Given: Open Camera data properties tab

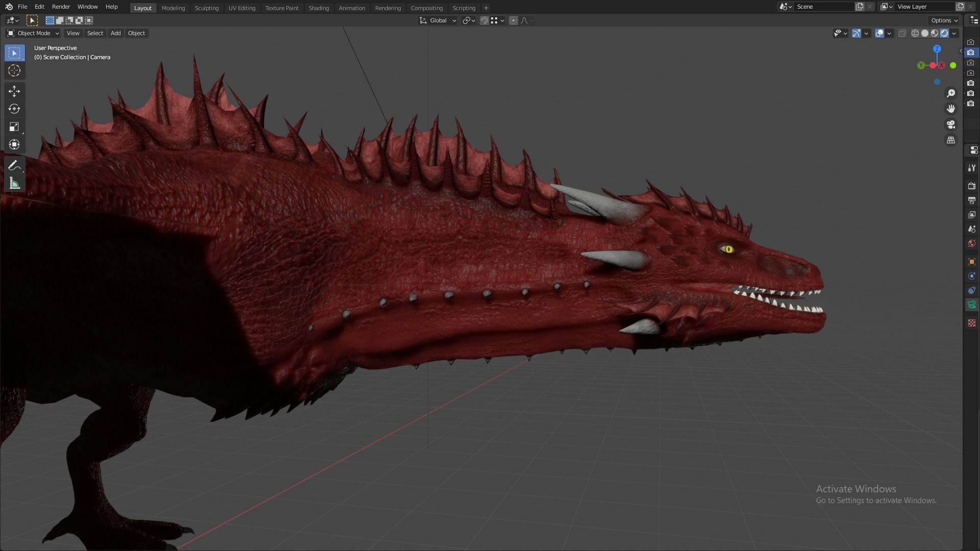Looking at the screenshot, I should (x=972, y=305).
